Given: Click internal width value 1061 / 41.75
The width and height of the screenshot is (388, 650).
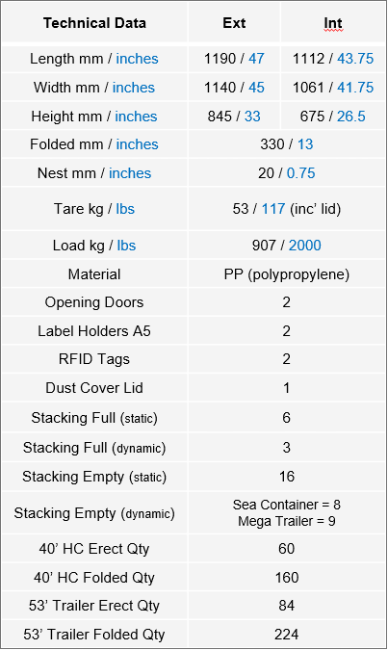Looking at the screenshot, I should 333,87.
